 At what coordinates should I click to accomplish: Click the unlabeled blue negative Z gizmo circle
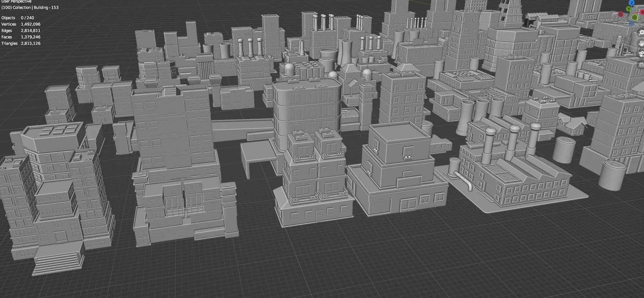coord(632,23)
